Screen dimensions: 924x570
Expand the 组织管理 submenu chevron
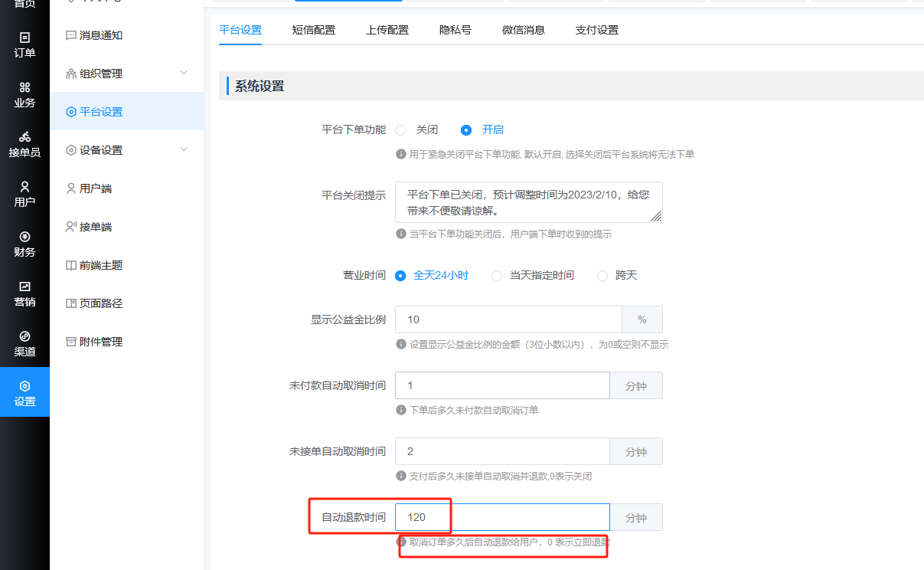(x=184, y=73)
